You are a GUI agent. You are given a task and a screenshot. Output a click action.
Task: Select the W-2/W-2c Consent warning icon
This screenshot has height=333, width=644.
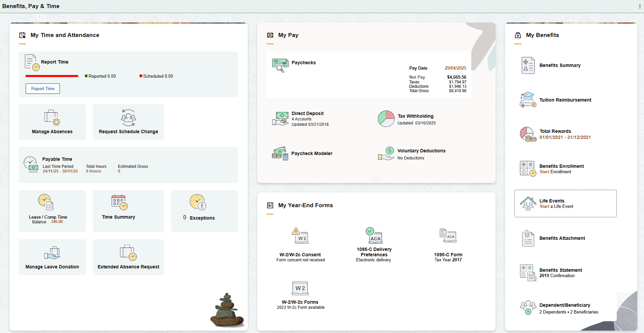click(300, 236)
